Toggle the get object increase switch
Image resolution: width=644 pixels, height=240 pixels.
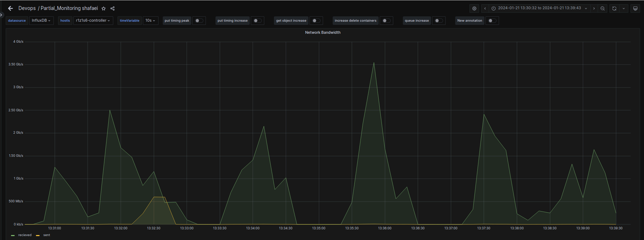(x=316, y=21)
